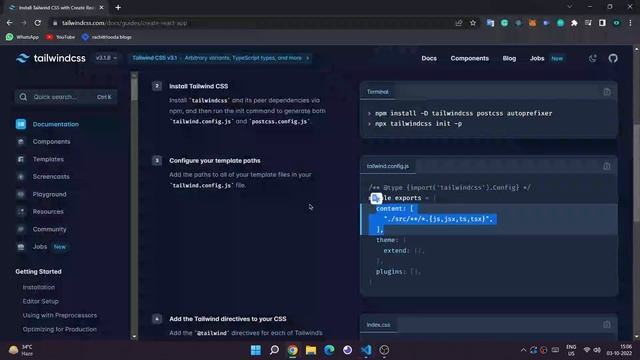Image resolution: width=640 pixels, height=360 pixels.
Task: Go to Using with Preprocessors
Action: [x=60, y=315]
